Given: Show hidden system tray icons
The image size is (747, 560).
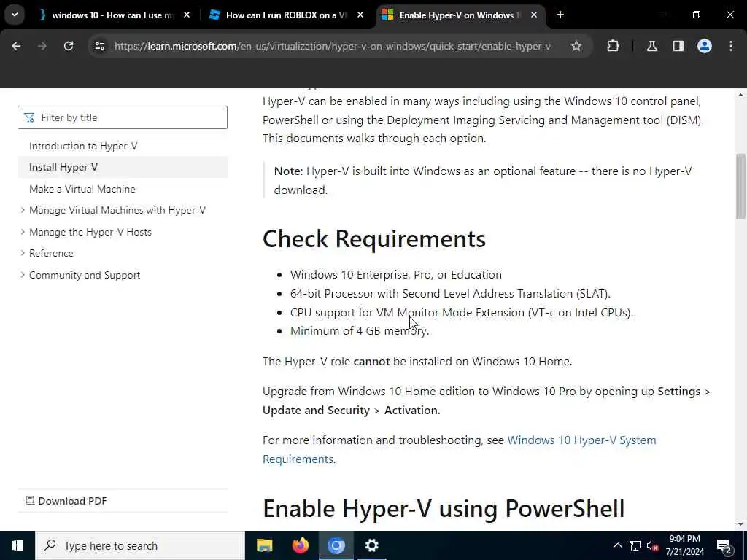Looking at the screenshot, I should click(x=617, y=545).
